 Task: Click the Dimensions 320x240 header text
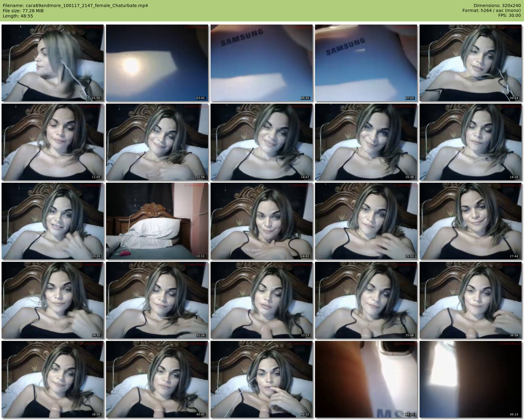tap(497, 6)
